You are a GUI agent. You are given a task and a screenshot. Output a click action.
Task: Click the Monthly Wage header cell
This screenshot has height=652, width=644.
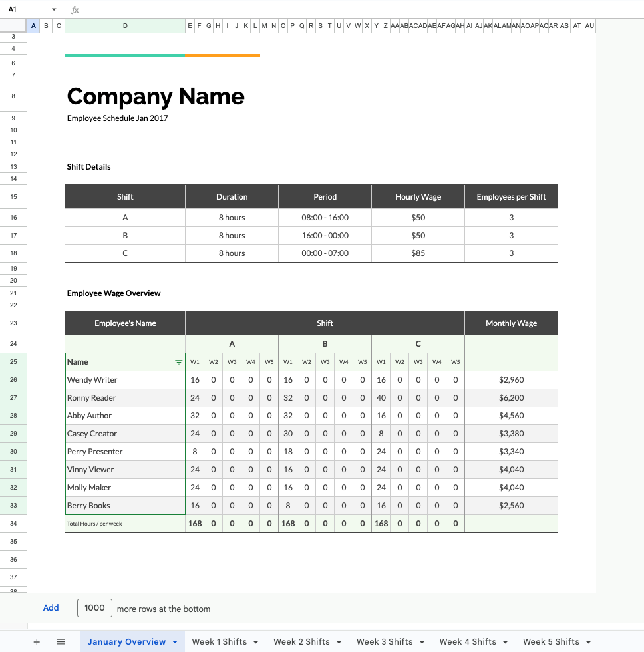pyautogui.click(x=511, y=323)
